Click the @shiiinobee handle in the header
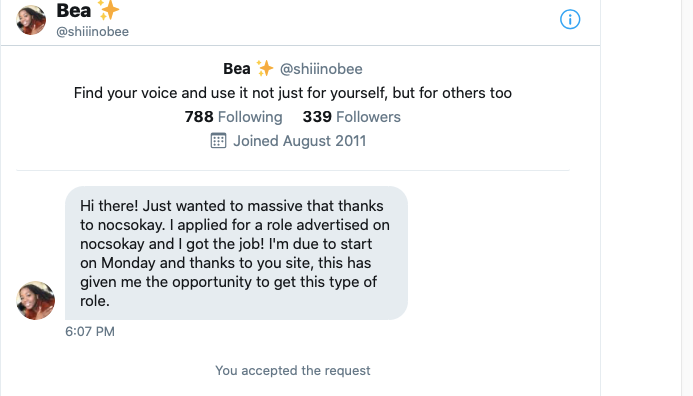 [93, 32]
